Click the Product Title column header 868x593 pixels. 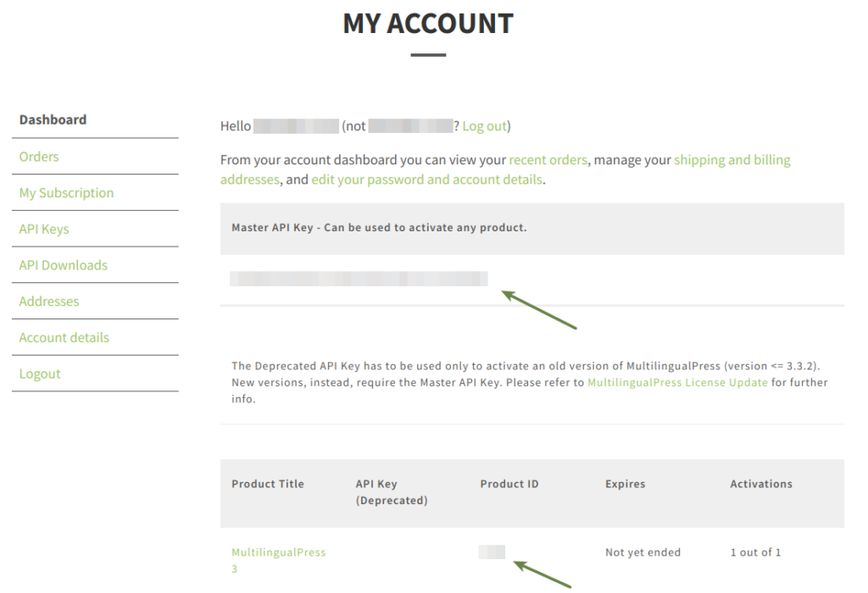267,485
